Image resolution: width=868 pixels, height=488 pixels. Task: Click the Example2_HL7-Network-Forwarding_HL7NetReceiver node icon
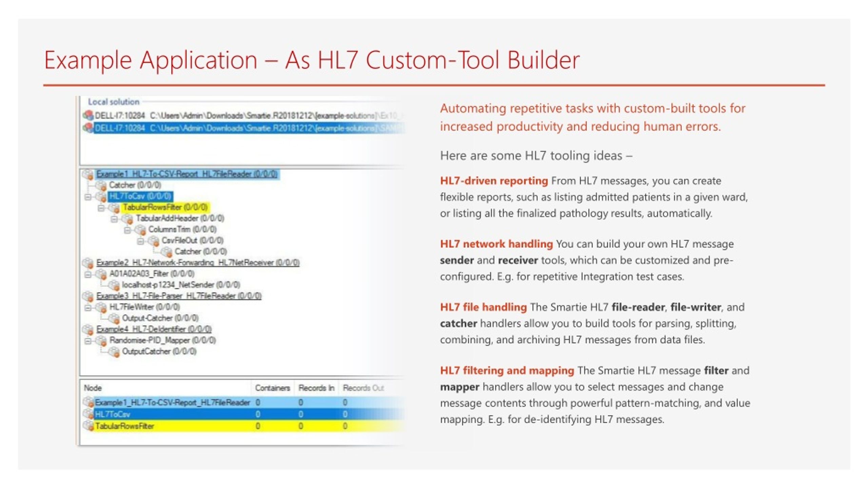(88, 263)
